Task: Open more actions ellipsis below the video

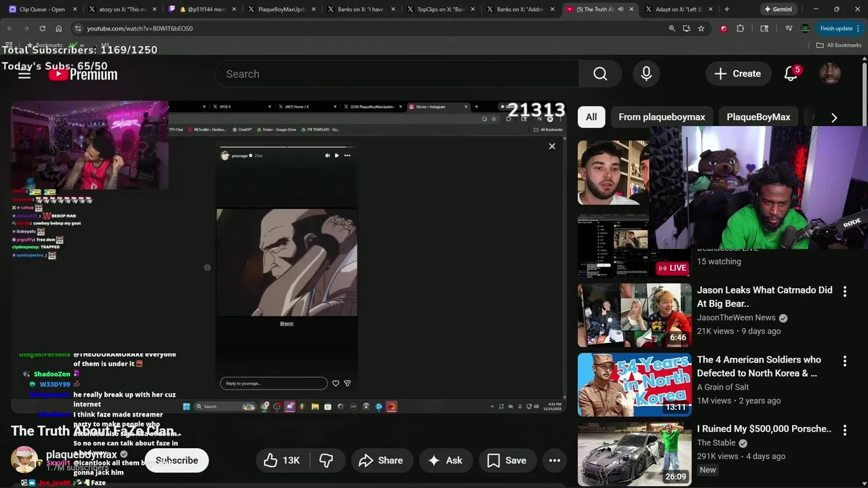Action: click(x=555, y=460)
